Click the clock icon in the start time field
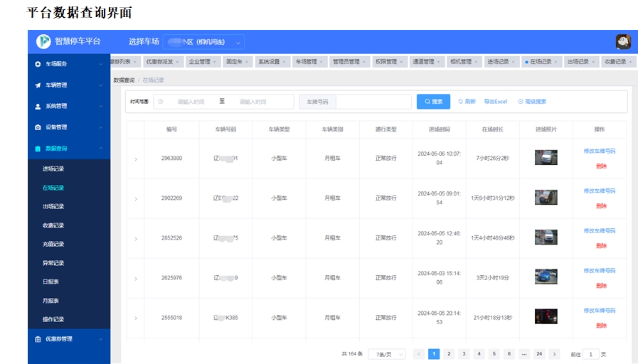 pyautogui.click(x=161, y=102)
